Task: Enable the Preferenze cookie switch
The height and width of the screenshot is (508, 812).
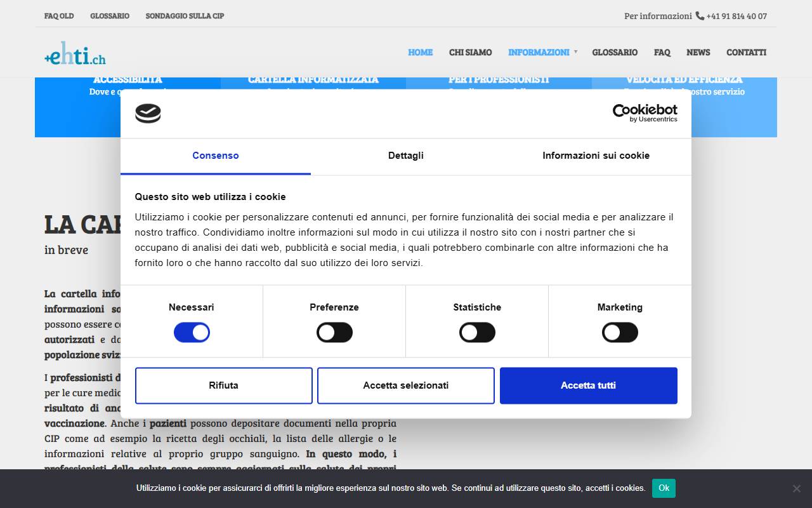Action: click(x=334, y=332)
